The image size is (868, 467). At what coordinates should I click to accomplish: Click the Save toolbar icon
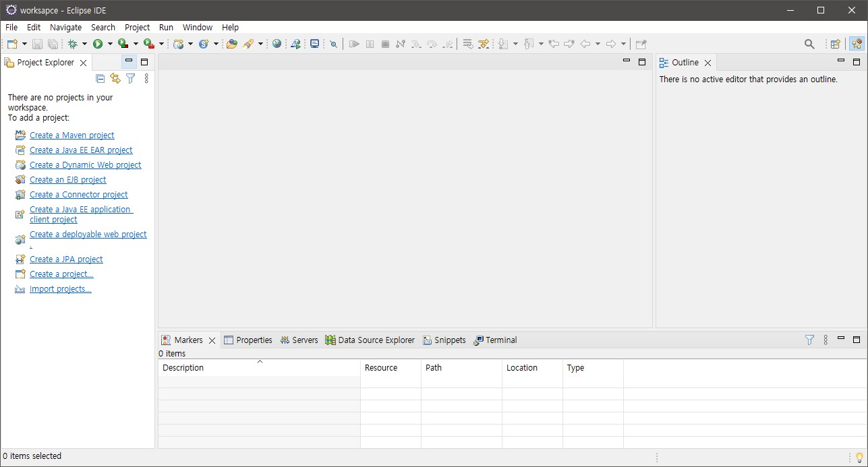tap(37, 44)
